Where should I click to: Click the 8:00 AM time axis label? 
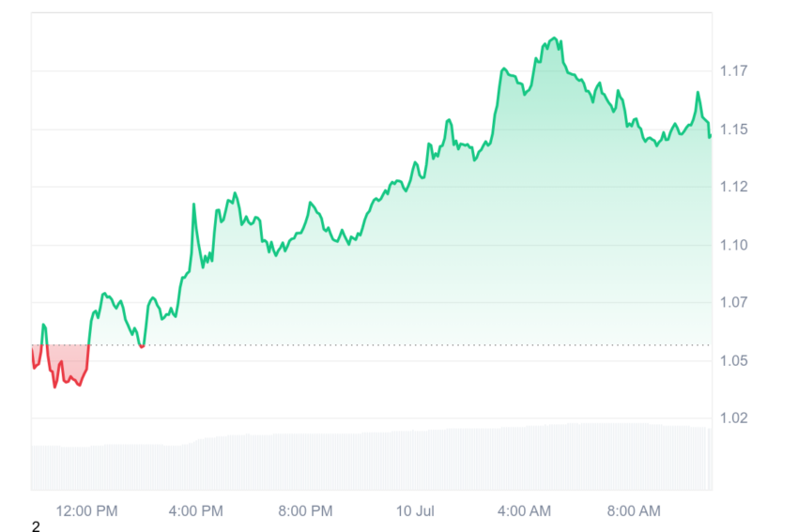click(x=634, y=510)
